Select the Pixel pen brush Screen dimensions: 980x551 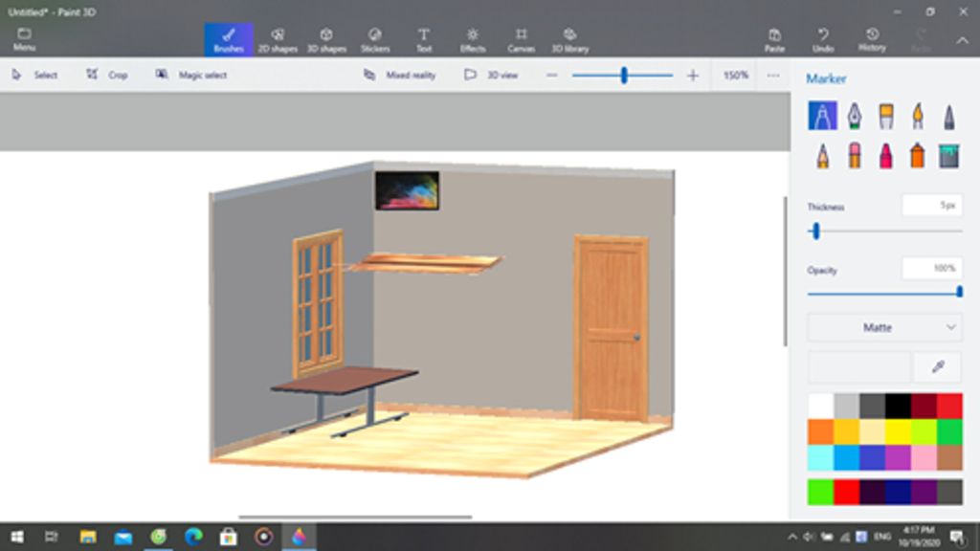click(x=948, y=116)
